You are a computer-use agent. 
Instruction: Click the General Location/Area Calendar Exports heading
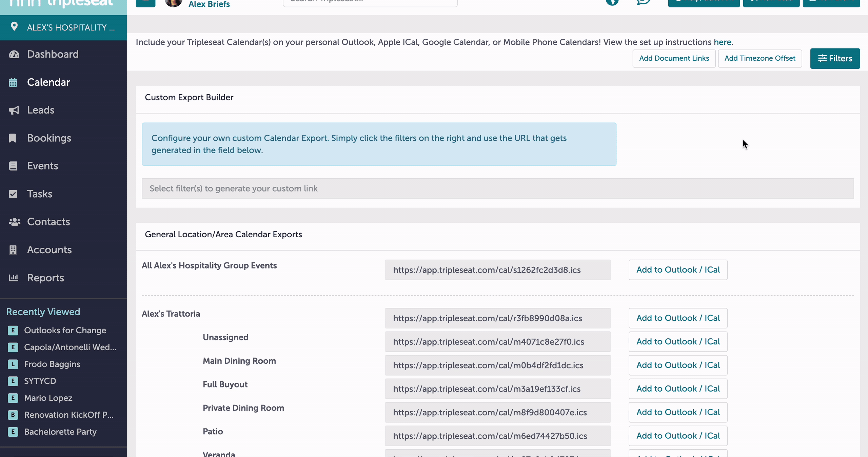click(223, 234)
